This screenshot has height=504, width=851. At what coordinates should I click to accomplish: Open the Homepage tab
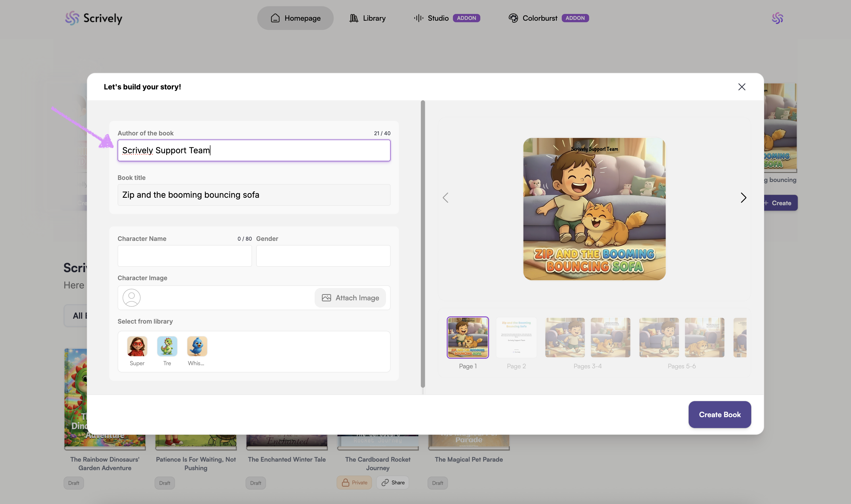coord(295,18)
